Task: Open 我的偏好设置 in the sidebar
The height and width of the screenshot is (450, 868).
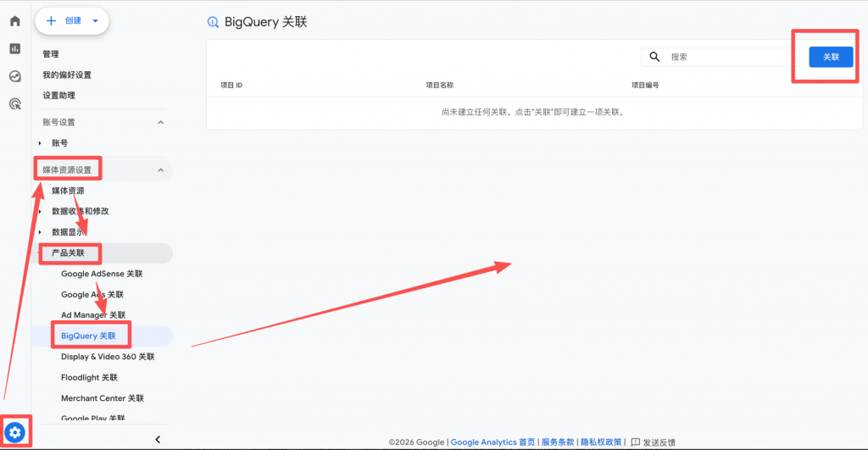Action: click(67, 75)
